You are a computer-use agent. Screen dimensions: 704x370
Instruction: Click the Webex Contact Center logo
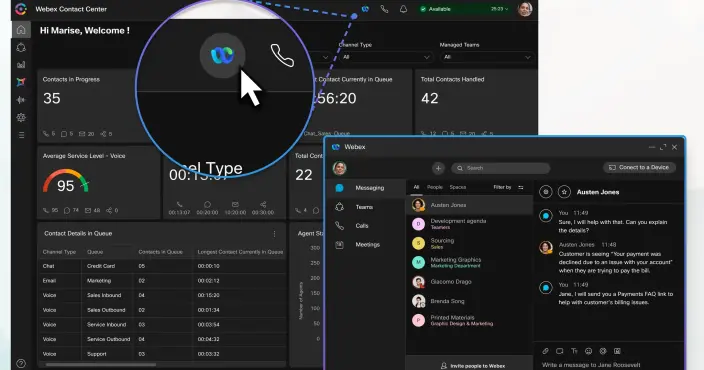click(21, 9)
